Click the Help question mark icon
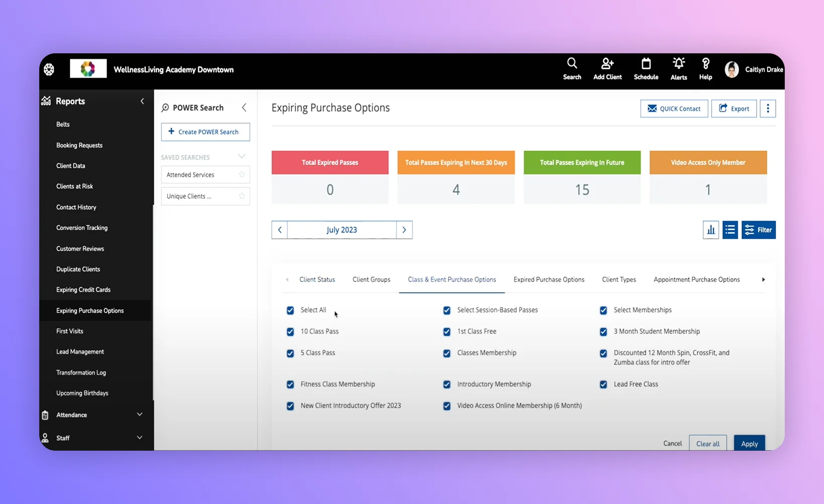This screenshot has width=824, height=504. pos(705,64)
